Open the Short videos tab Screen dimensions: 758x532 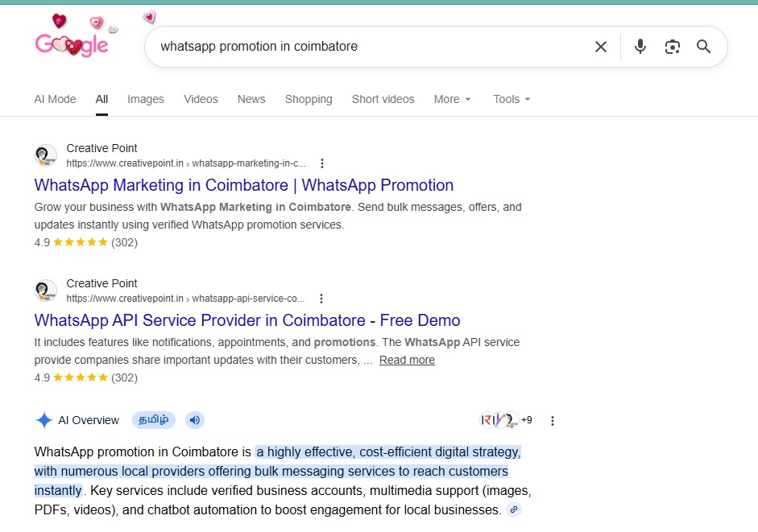click(383, 99)
